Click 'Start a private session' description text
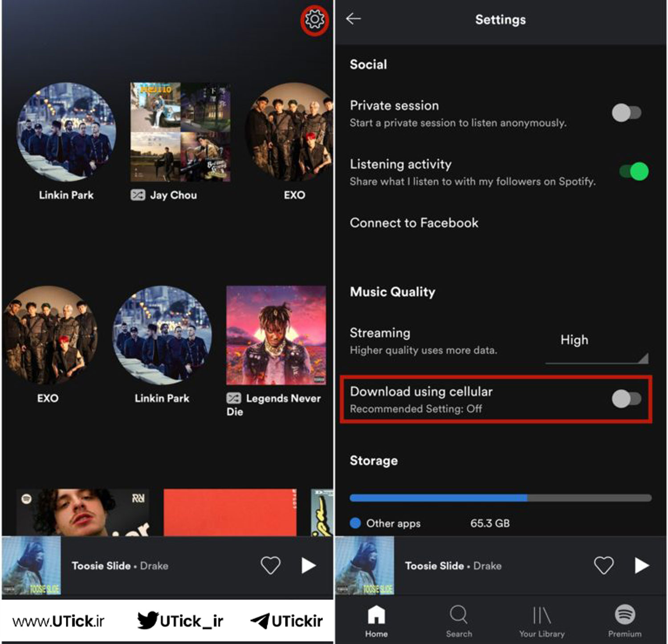 pos(458,123)
